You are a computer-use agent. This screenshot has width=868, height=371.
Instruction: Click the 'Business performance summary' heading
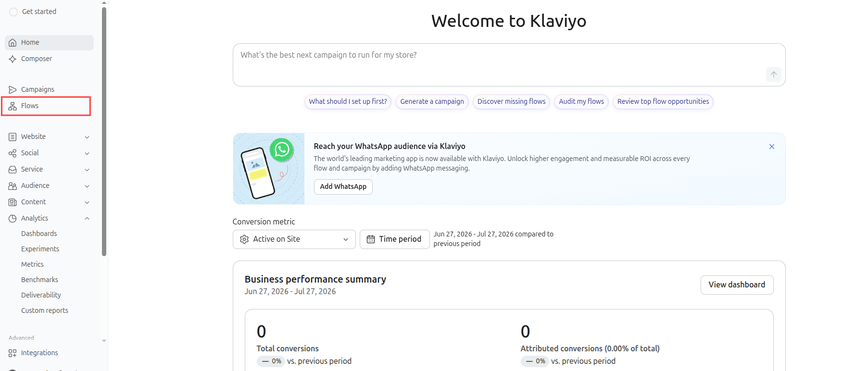tap(315, 279)
